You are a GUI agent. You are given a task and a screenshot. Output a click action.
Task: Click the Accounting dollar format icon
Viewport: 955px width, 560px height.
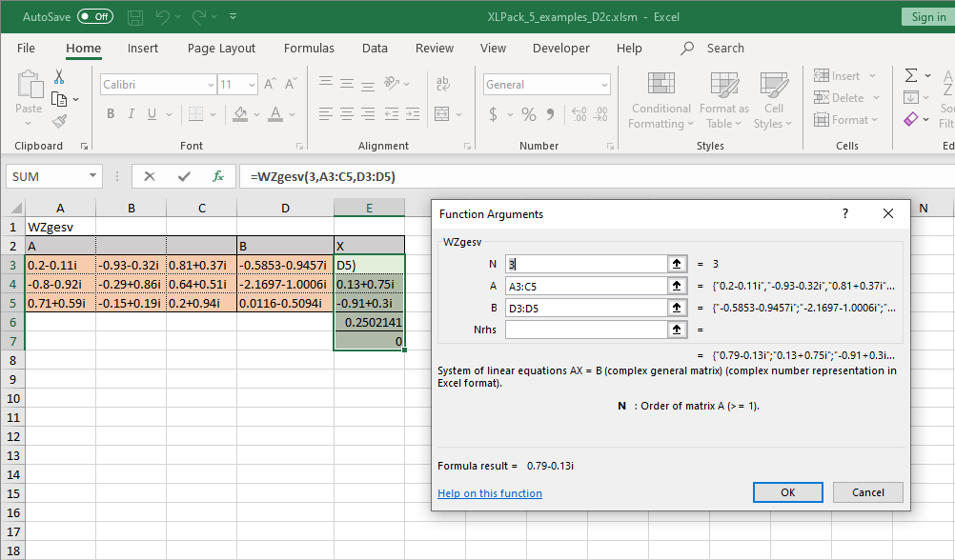tap(493, 114)
